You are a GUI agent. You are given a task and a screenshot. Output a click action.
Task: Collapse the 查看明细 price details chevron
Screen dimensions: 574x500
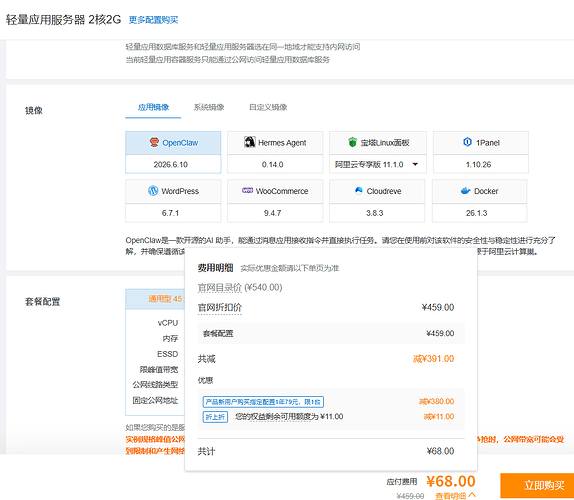(472, 495)
